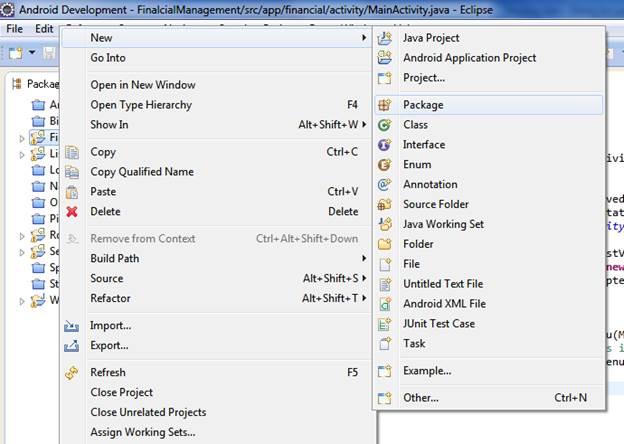Click the Android Application Project icon

pyautogui.click(x=384, y=58)
